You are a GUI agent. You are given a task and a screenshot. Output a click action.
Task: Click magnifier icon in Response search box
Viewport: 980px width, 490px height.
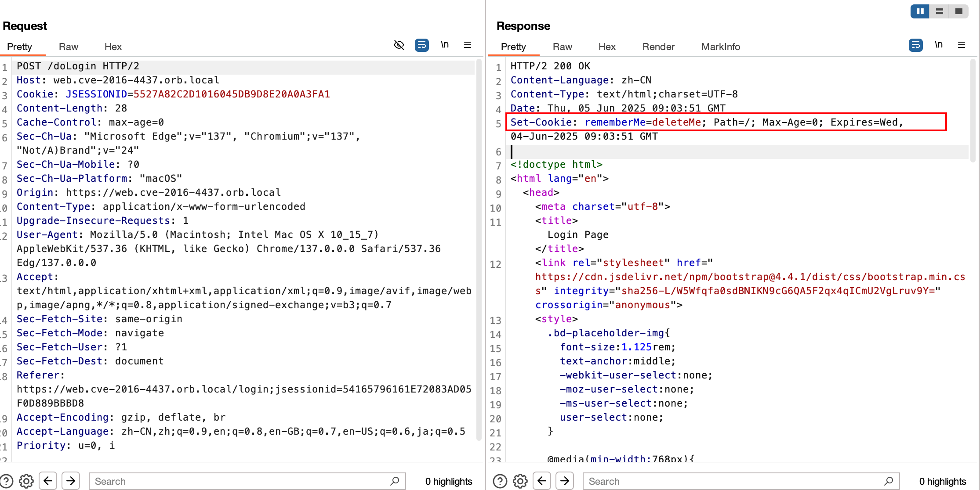[889, 481]
